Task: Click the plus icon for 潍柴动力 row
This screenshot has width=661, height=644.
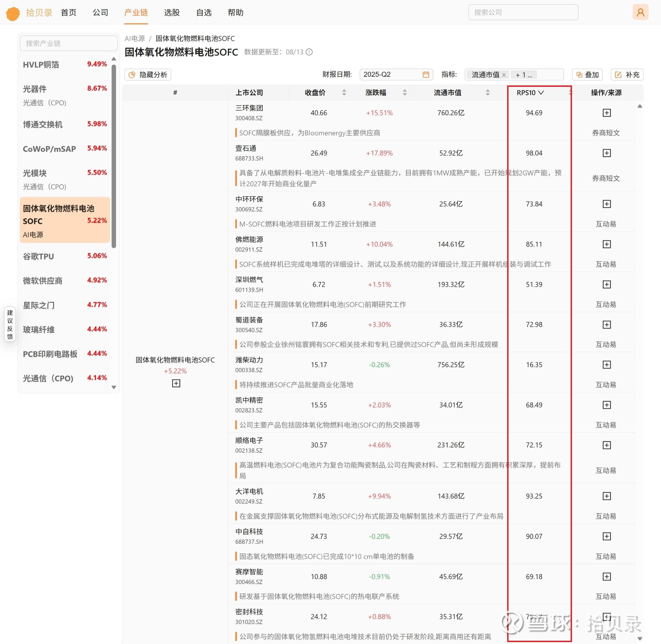Action: 607,365
